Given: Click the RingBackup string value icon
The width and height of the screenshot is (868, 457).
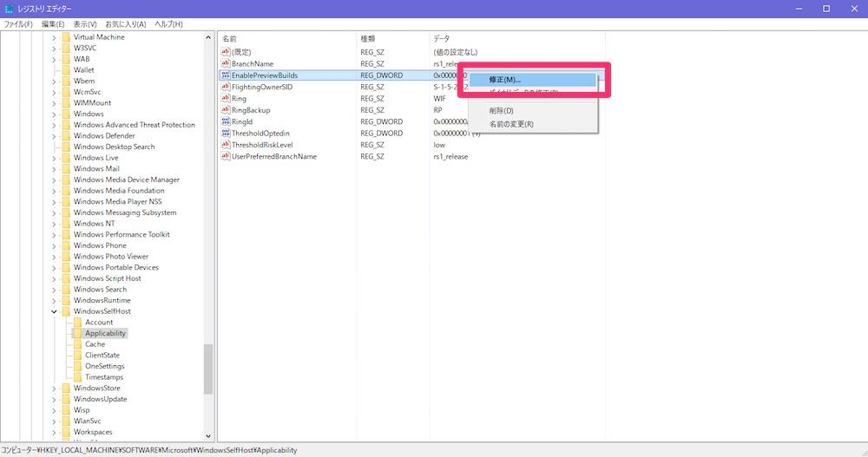Looking at the screenshot, I should tap(226, 110).
